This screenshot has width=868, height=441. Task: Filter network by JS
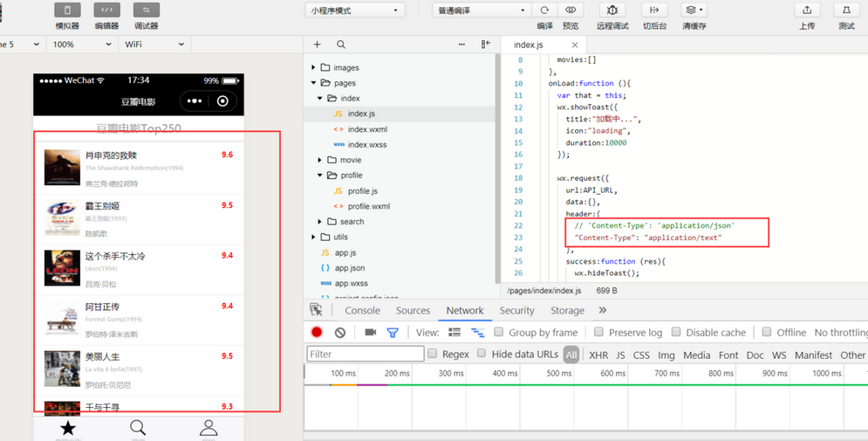tap(620, 355)
